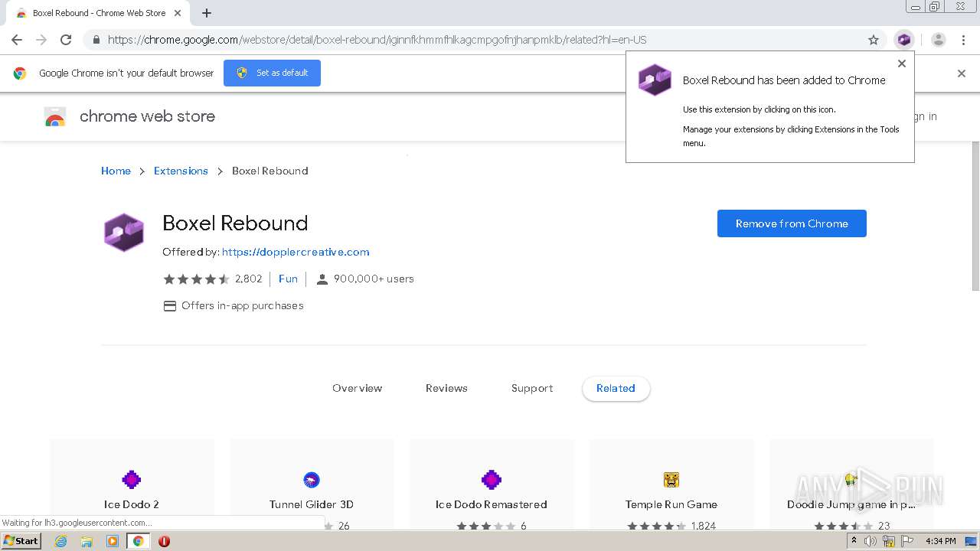This screenshot has height=551, width=980.
Task: Click the network tray icon
Action: click(x=889, y=541)
